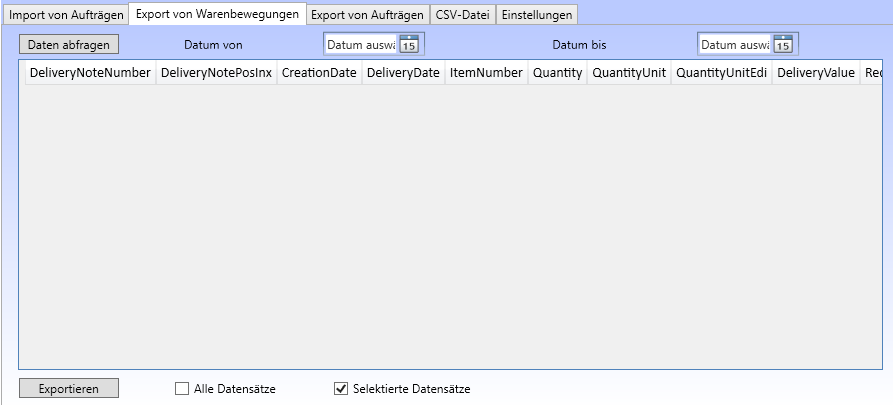Sort by the 'DeliveryNotePosInx' column header
893x405 pixels.
coord(216,73)
